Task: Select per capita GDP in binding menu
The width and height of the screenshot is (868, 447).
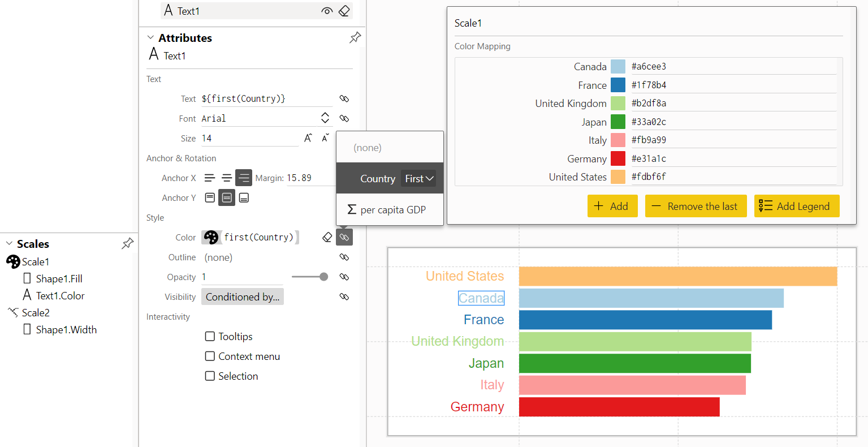Action: tap(390, 210)
